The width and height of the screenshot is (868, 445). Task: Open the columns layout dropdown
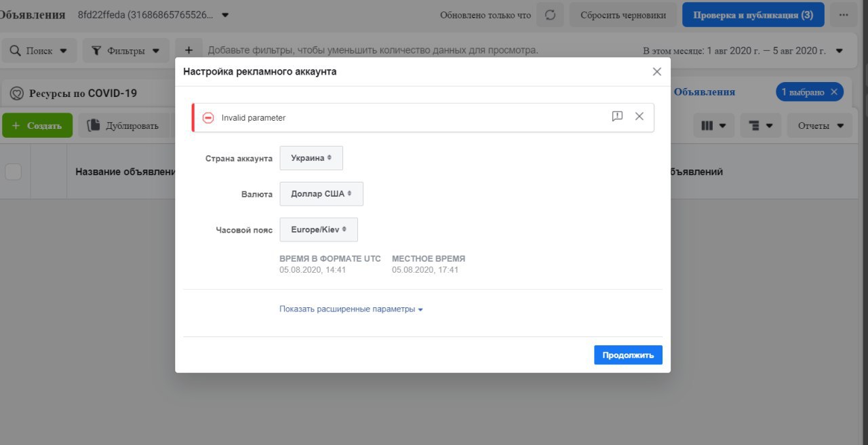713,125
